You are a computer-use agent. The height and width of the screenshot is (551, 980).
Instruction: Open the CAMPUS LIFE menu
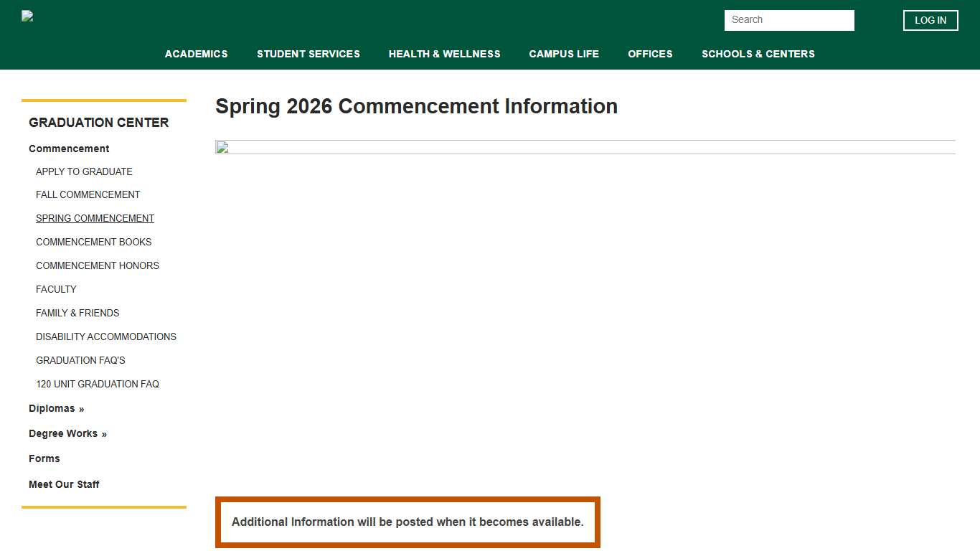click(x=564, y=54)
